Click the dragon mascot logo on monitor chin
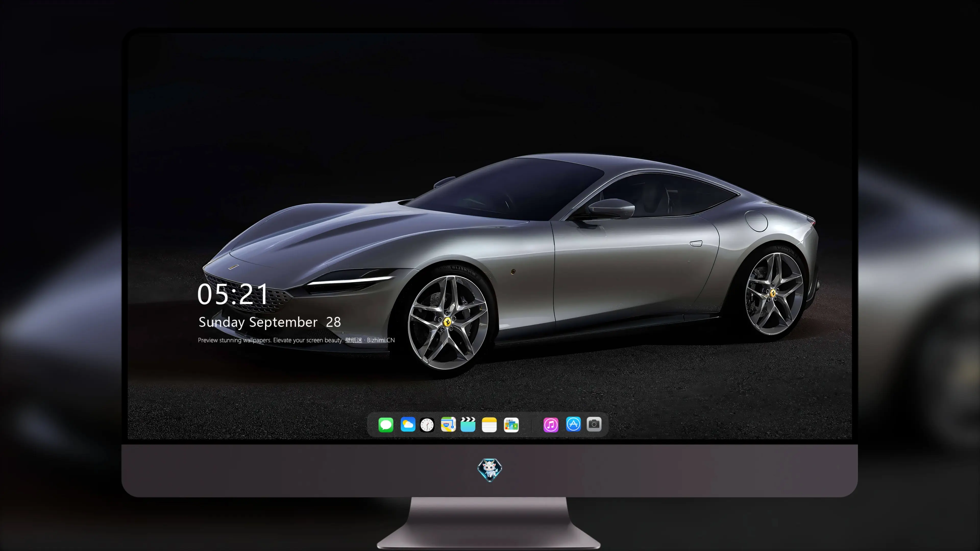 pos(490,470)
